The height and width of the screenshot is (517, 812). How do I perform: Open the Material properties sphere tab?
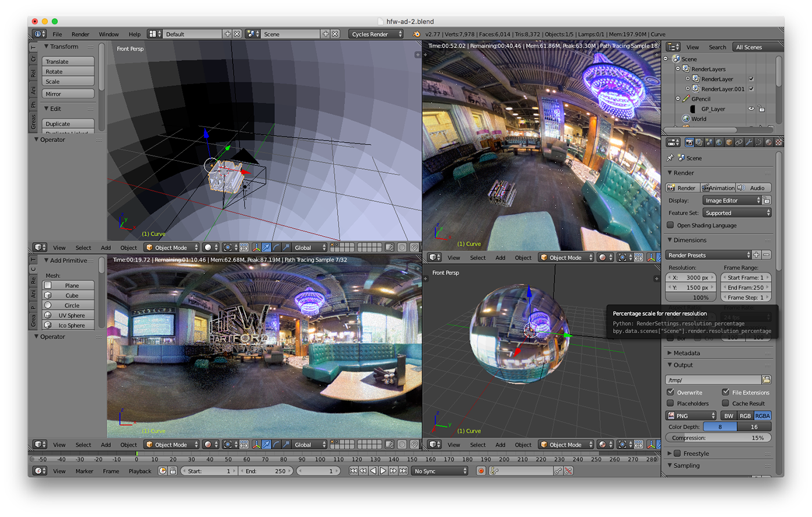768,142
